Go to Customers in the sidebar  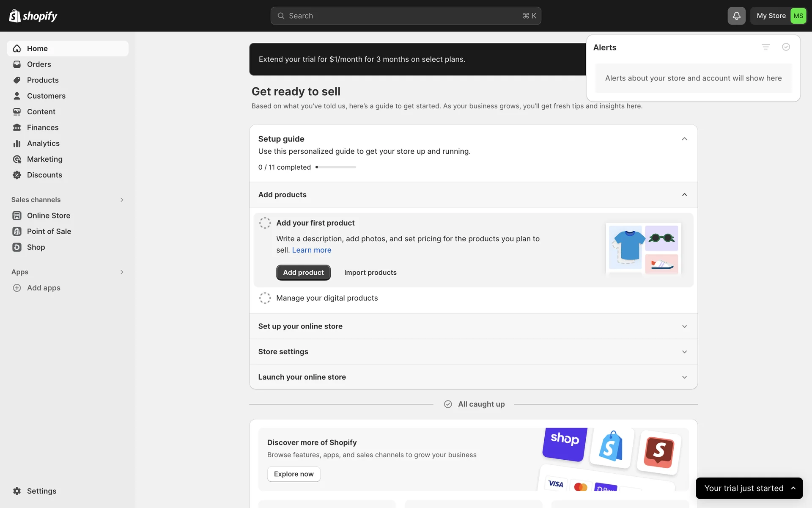point(46,96)
